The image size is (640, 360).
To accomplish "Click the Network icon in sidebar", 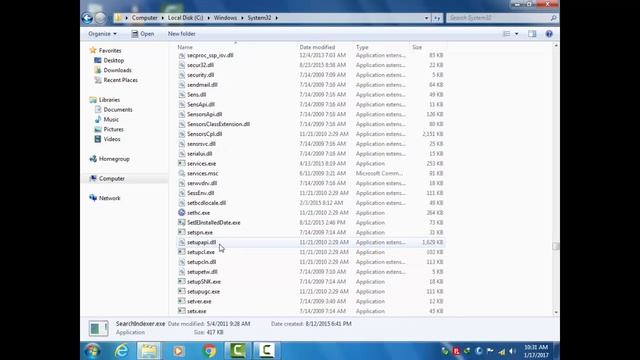I will click(x=93, y=198).
